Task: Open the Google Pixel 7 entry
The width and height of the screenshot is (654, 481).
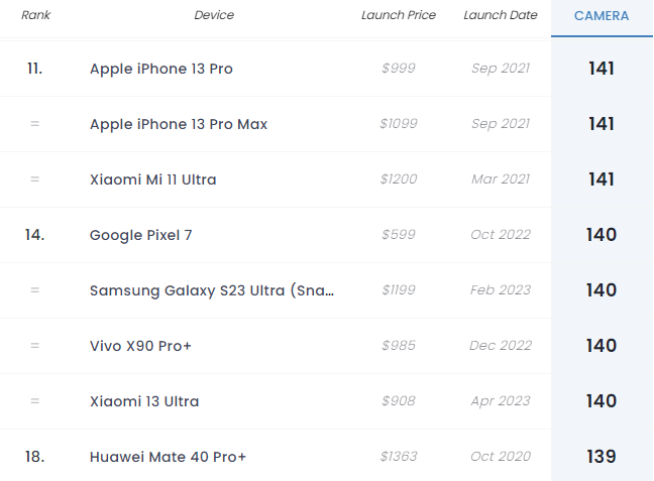Action: (x=141, y=235)
